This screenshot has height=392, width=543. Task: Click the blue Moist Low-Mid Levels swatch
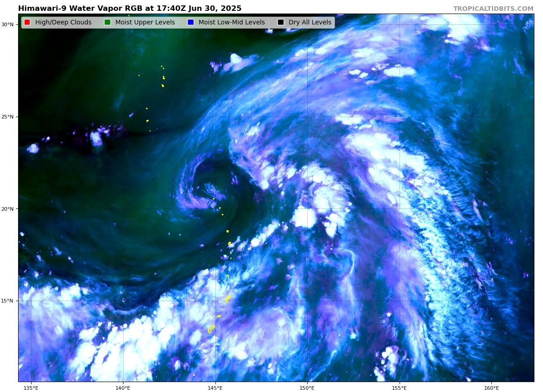[191, 22]
